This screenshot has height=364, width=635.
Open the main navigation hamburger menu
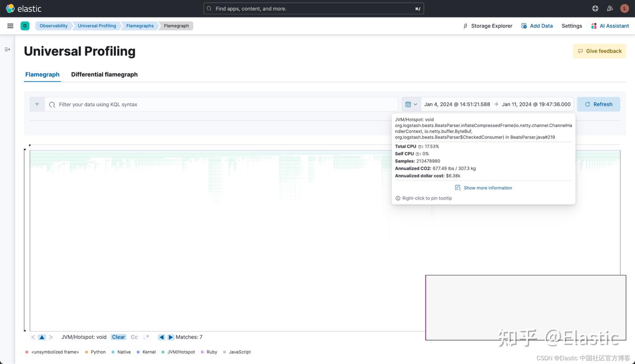(x=10, y=26)
